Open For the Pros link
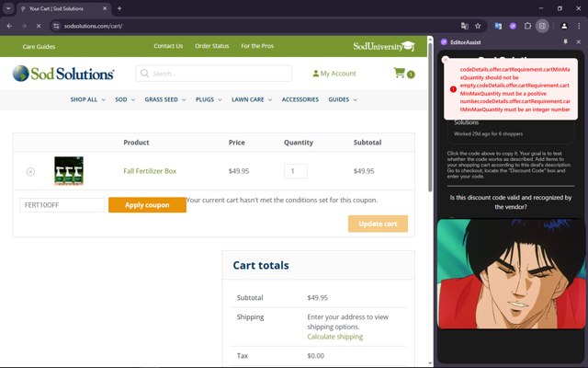The width and height of the screenshot is (588, 368). [x=257, y=46]
